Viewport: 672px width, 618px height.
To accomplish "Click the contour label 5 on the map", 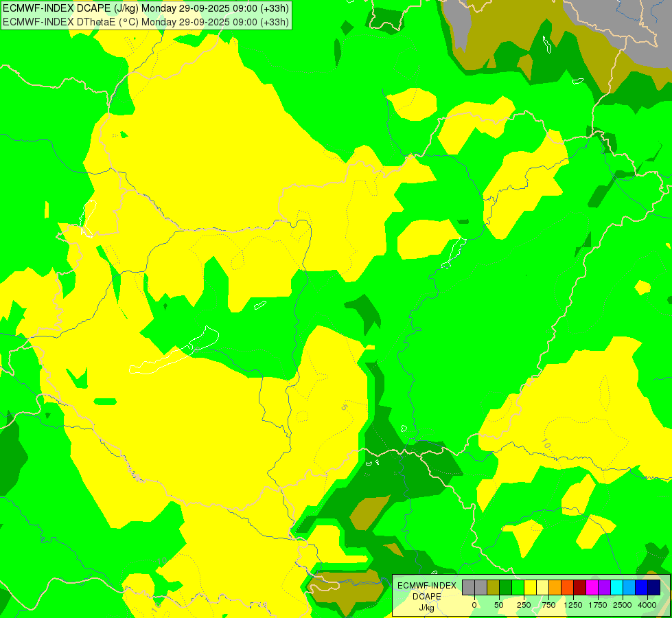I will [344, 407].
